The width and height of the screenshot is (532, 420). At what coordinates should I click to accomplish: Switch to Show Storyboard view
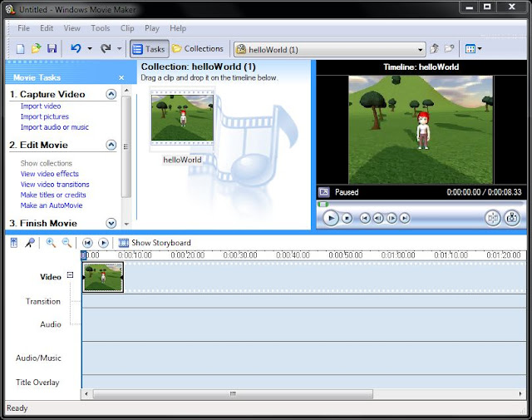pyautogui.click(x=155, y=243)
